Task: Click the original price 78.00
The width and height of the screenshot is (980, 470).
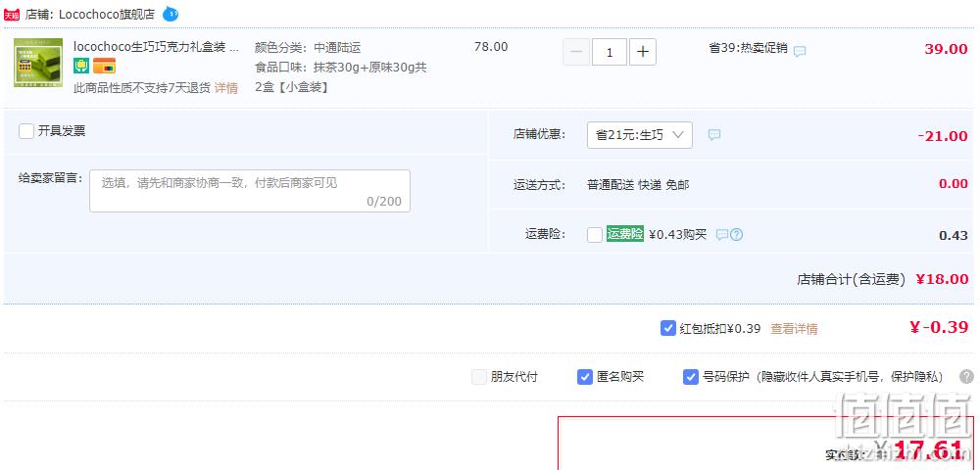Action: click(x=491, y=47)
